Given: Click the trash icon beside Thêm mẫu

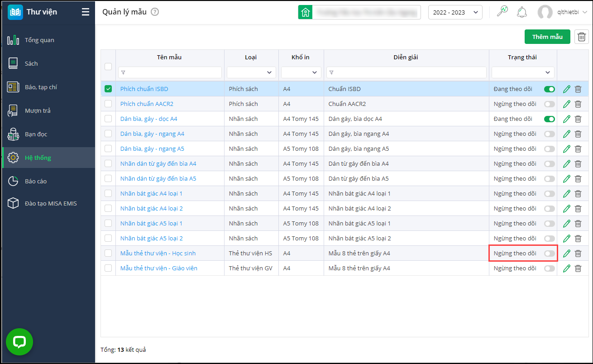Looking at the screenshot, I should [581, 37].
